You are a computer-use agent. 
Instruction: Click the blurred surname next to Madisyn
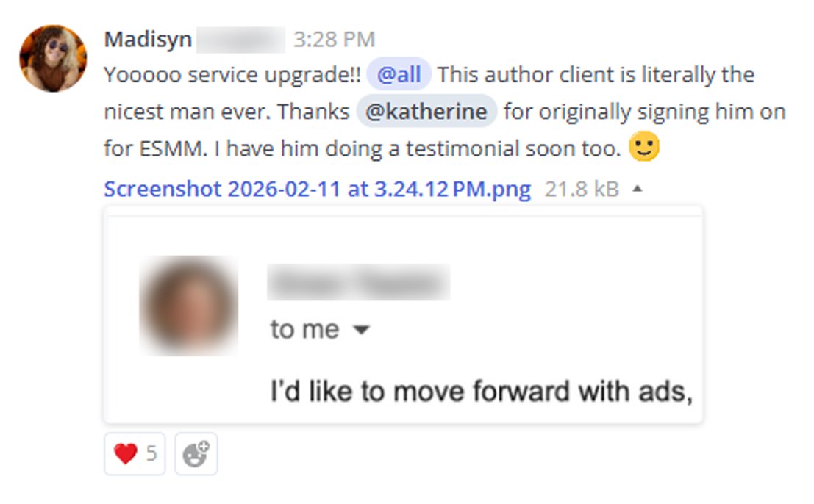click(241, 40)
